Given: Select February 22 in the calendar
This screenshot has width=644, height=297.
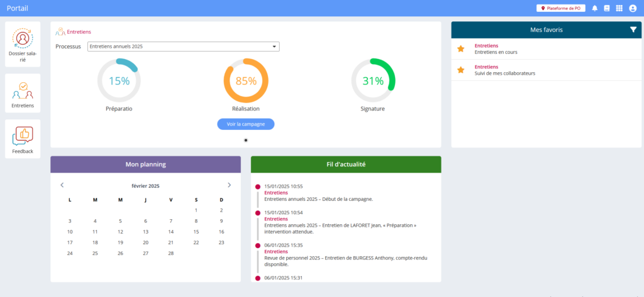Looking at the screenshot, I should [196, 242].
